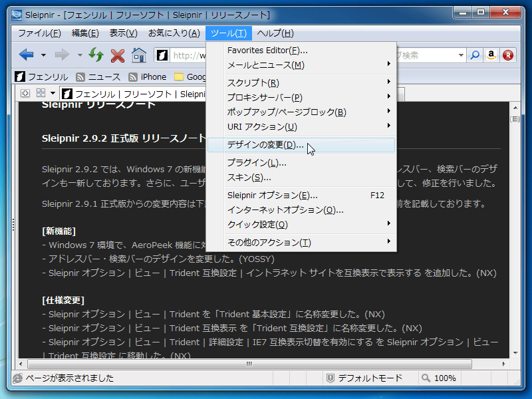The width and height of the screenshot is (532, 399).
Task: Expand the プロキシサーバー(P) submenu
Action: pos(301,97)
